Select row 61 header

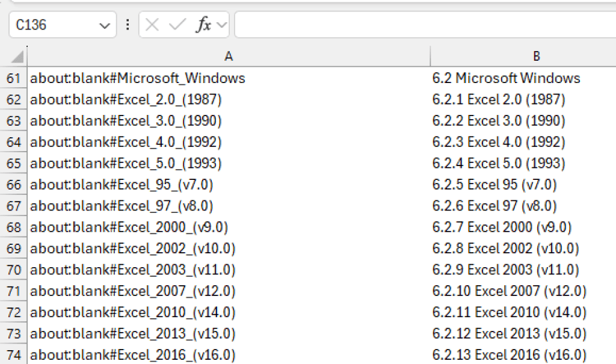click(x=13, y=78)
